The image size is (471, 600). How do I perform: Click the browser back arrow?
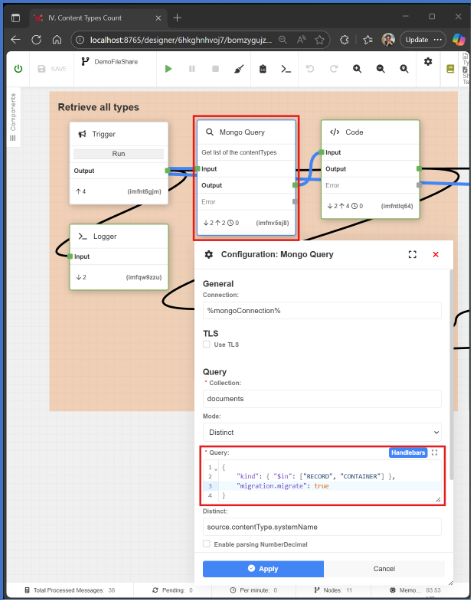point(15,40)
